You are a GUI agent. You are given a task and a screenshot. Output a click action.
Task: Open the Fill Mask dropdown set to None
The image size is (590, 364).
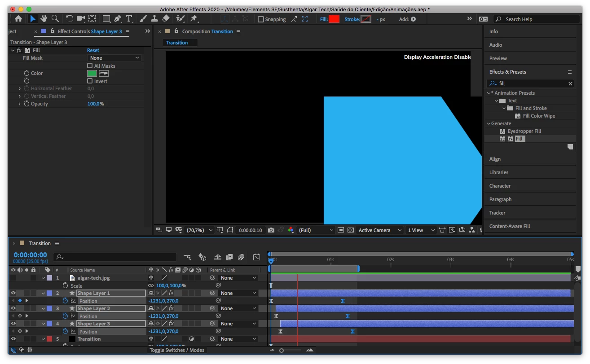coord(114,58)
